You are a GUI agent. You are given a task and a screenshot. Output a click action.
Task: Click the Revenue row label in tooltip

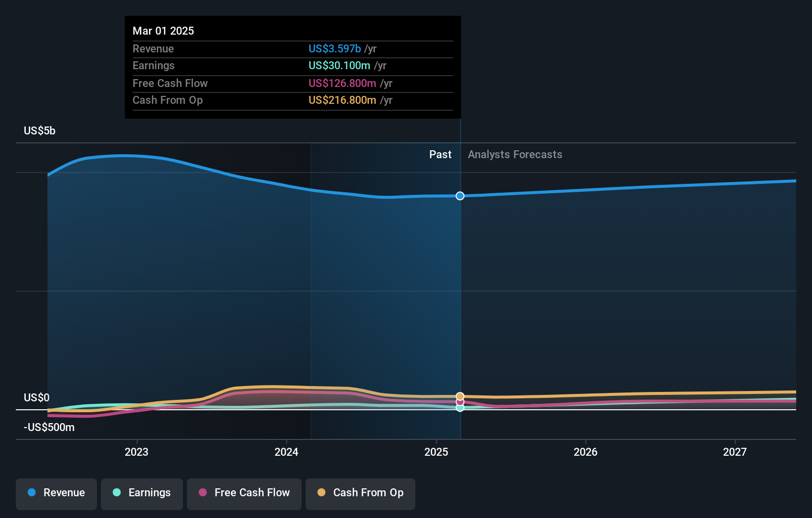153,48
